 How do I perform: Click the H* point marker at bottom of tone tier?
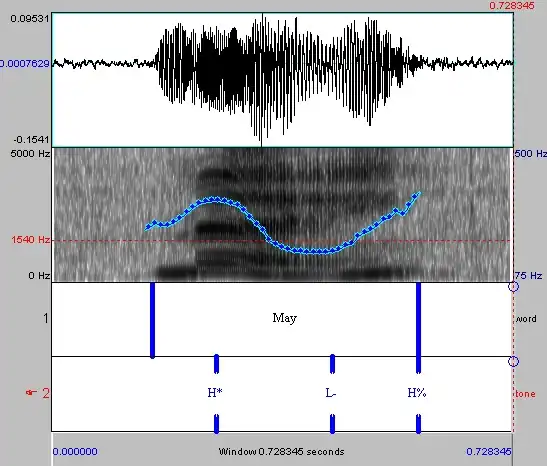coord(216,424)
